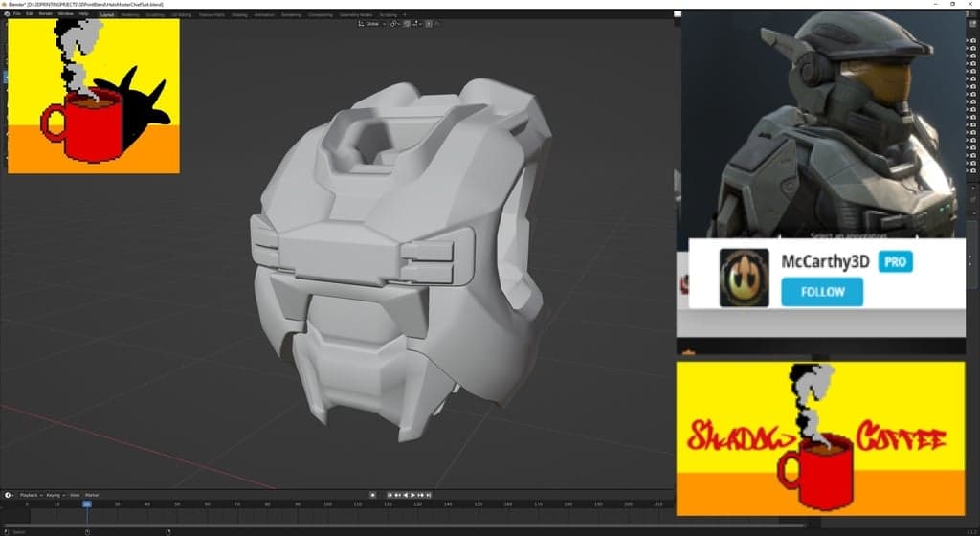Open the Render menu
Screen dimensions: 980x536
tap(46, 14)
